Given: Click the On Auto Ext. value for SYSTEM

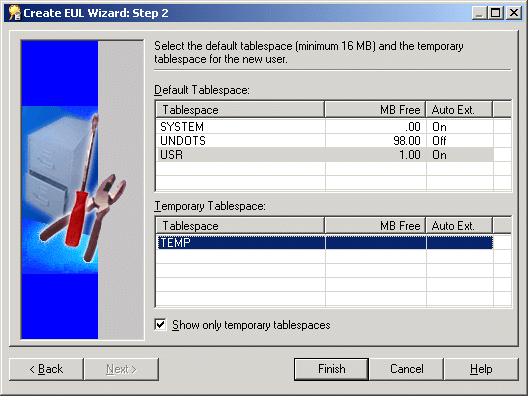Looking at the screenshot, I should tap(439, 127).
